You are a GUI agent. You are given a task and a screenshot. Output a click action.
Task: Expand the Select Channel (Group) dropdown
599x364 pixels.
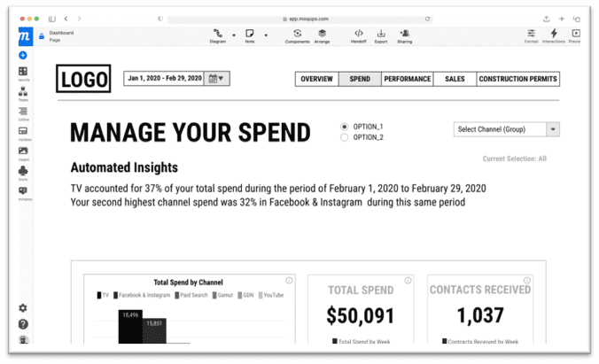[x=553, y=129]
